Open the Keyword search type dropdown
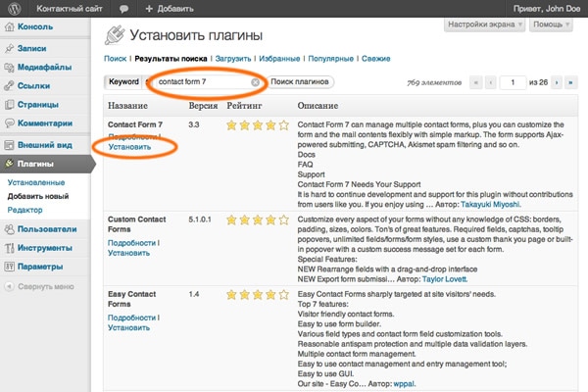 (x=124, y=82)
